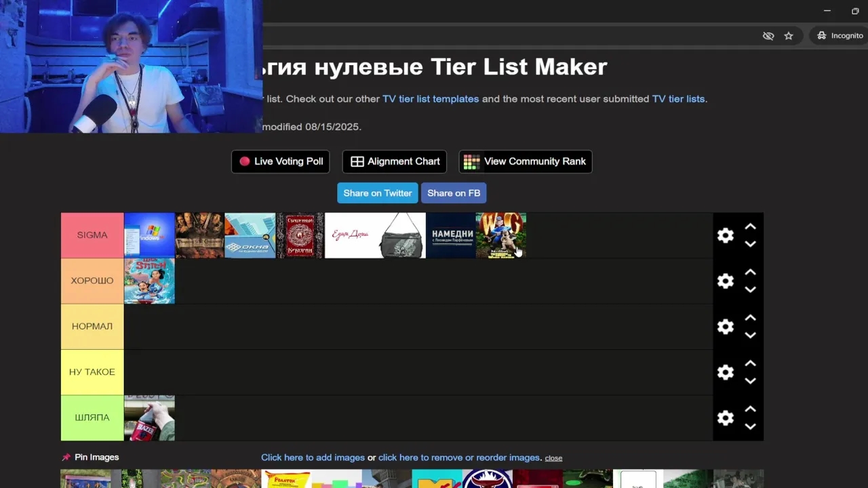
Task: Click the Pin Images pushpin icon
Action: 66,457
